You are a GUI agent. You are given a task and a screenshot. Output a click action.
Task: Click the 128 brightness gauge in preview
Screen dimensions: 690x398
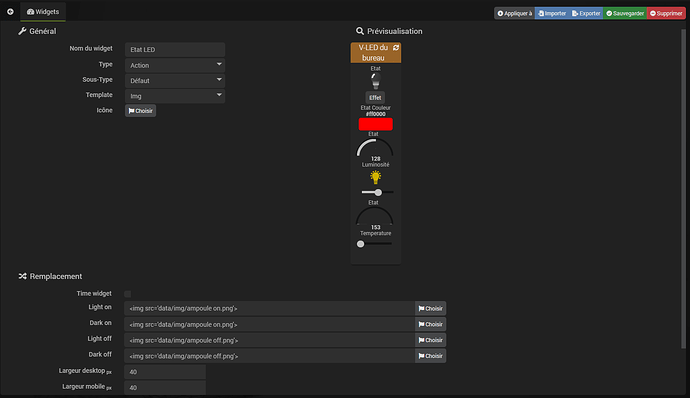(x=374, y=149)
